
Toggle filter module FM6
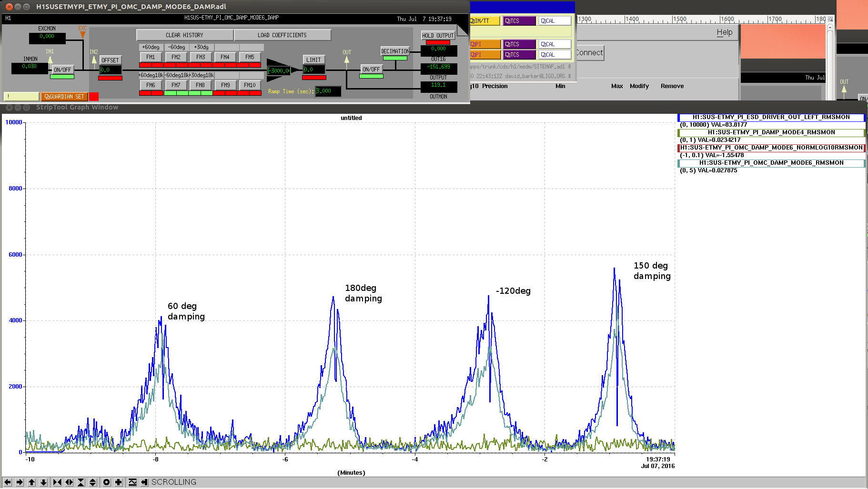(x=151, y=85)
